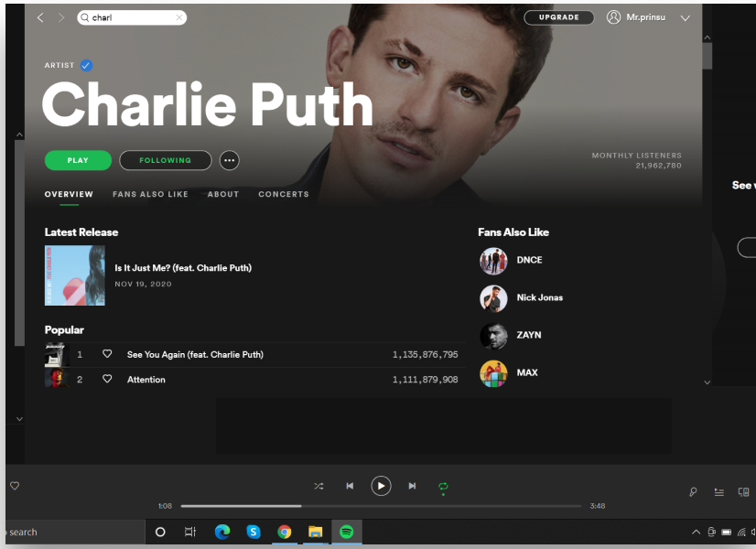Skip to the next track
This screenshot has height=549, width=756.
412,486
